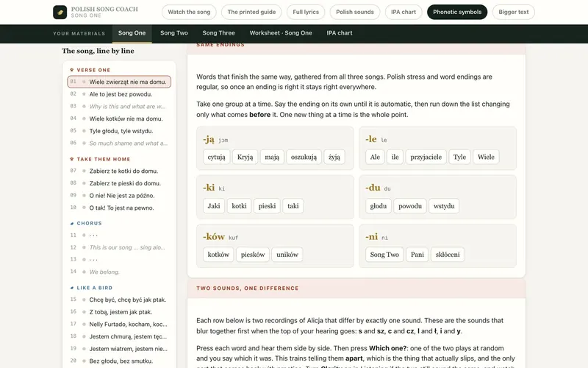Play the word kotków chip
Screen dimensions: 588x368
pyautogui.click(x=218, y=254)
